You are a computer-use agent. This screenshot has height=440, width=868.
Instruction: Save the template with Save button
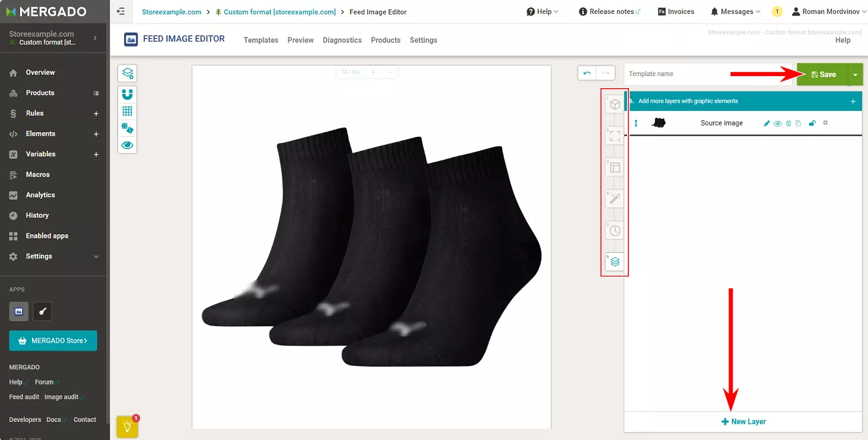click(x=823, y=75)
